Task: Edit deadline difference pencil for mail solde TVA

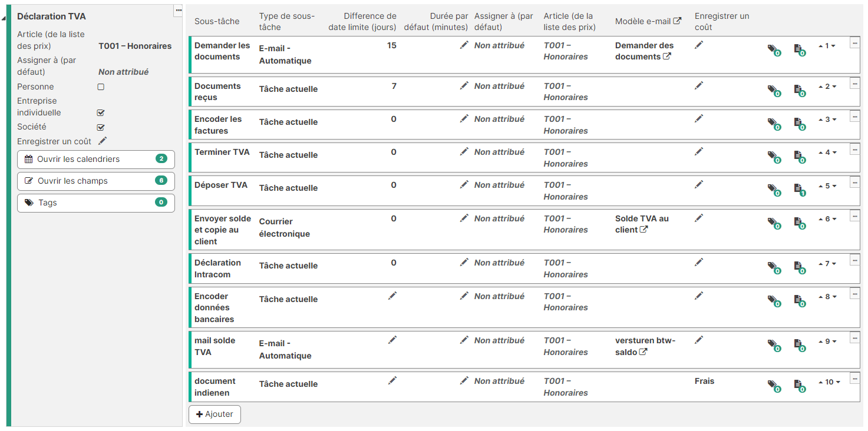Action: pos(392,340)
